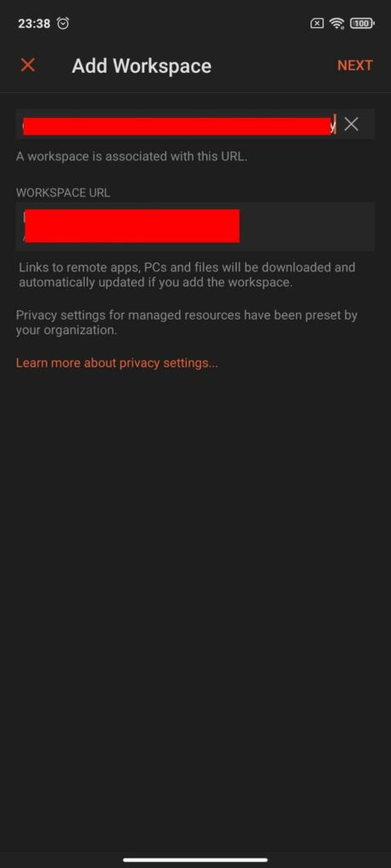Tap the blank space right of Workspace URL value
The width and height of the screenshot is (391, 868).
[307, 226]
